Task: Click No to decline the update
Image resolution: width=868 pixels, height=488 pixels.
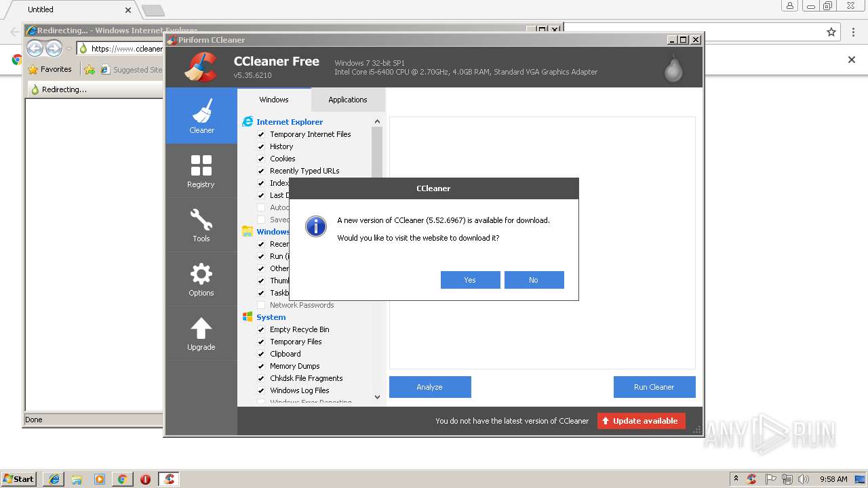Action: point(534,280)
